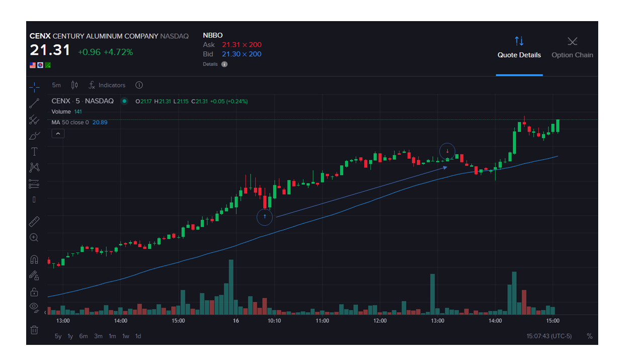Toggle the percent scale button
Screen dimensions: 644x362
coord(590,336)
